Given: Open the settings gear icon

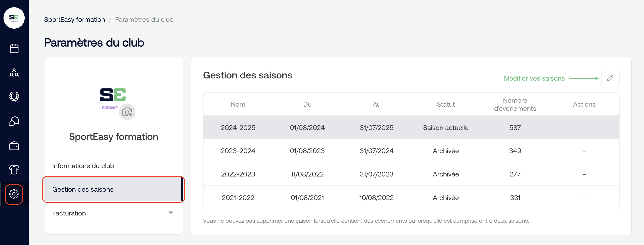Looking at the screenshot, I should pyautogui.click(x=14, y=194).
